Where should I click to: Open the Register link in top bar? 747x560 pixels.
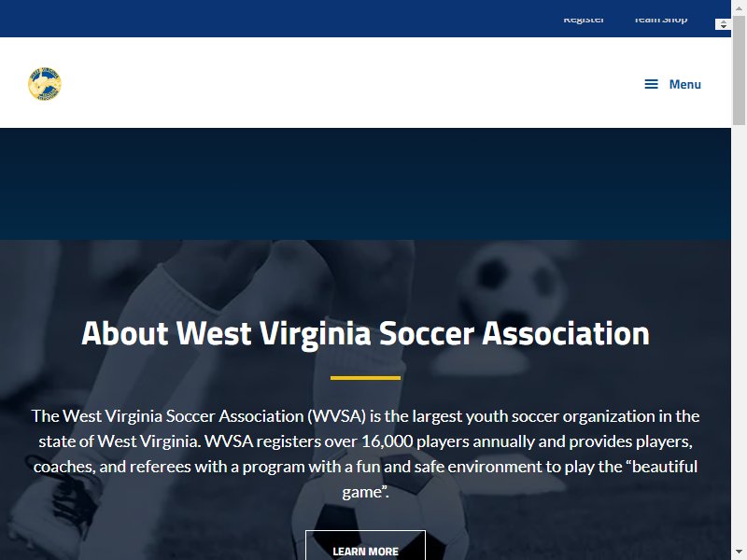[584, 19]
